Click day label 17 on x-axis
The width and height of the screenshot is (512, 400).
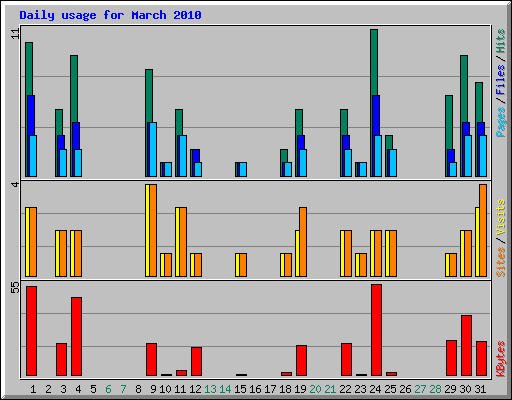point(270,389)
